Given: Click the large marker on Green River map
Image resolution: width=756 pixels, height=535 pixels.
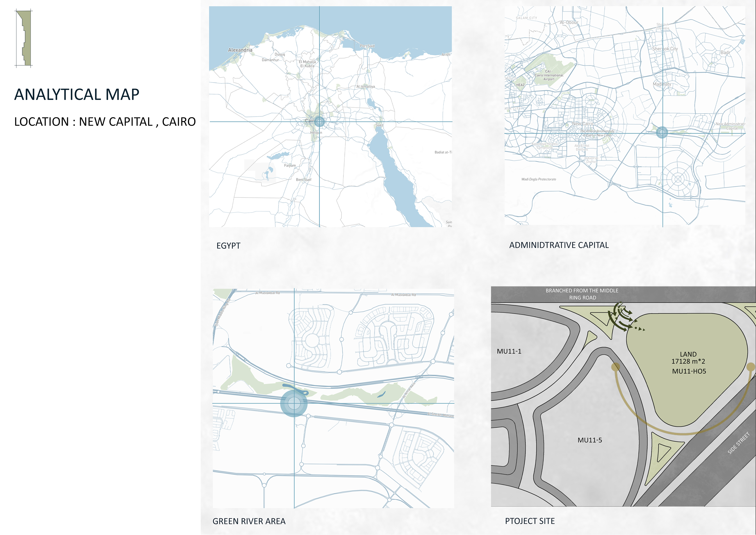Looking at the screenshot, I should point(294,404).
